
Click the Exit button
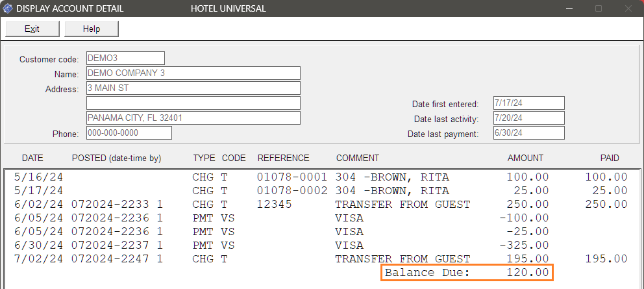[x=32, y=29]
